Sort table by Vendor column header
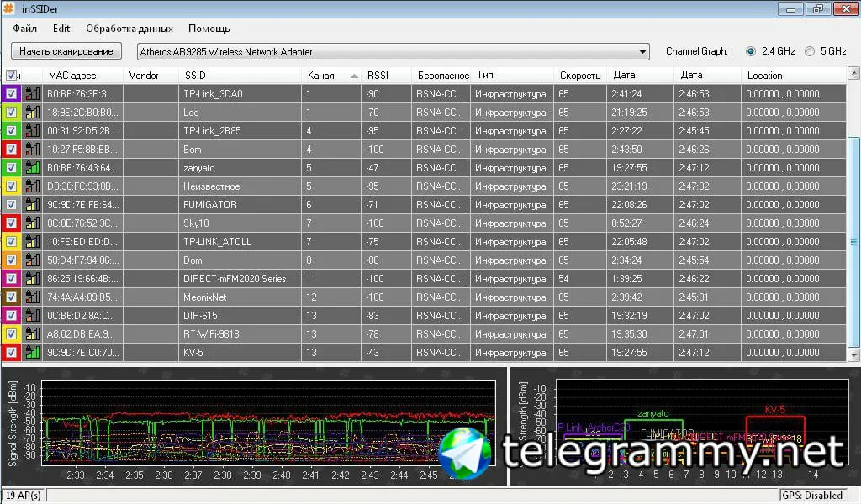Image resolution: width=861 pixels, height=504 pixels. point(151,75)
